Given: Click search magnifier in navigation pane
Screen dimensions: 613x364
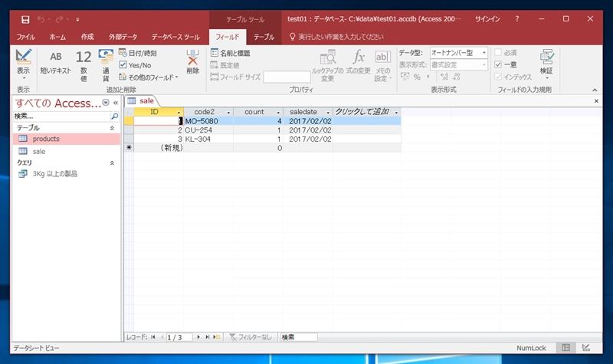Looking at the screenshot, I should (114, 116).
